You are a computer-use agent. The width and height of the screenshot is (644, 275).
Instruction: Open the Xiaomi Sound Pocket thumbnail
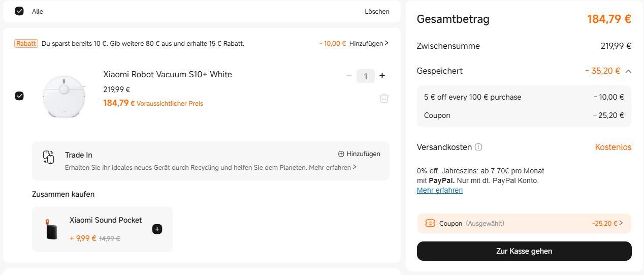(52, 229)
